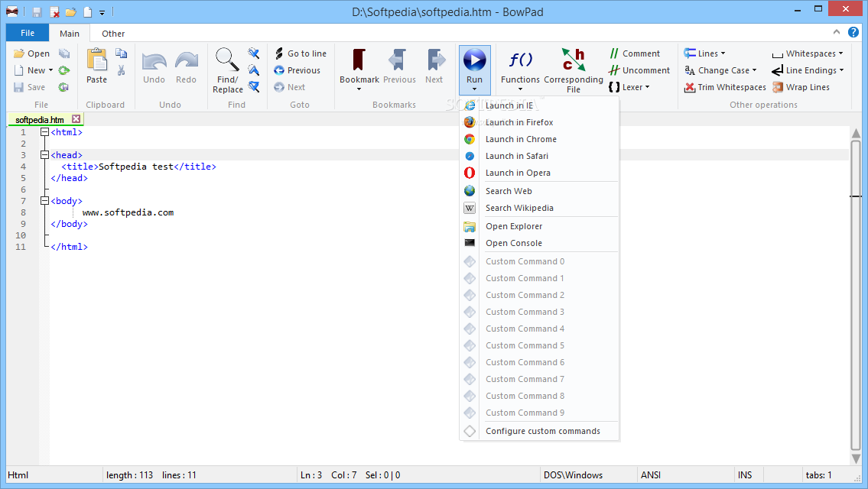Choose Open Explorer menu item

(x=538, y=226)
